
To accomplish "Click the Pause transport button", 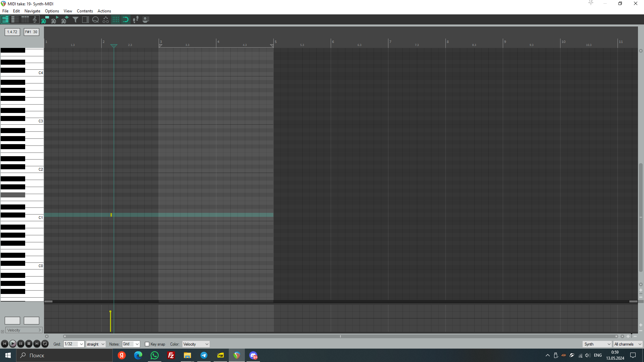I will point(20,344).
